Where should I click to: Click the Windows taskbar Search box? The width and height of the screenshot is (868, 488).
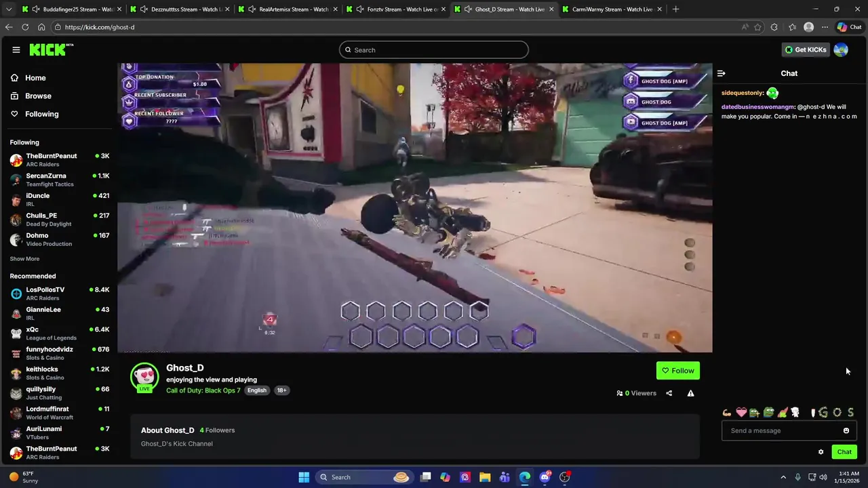(365, 477)
